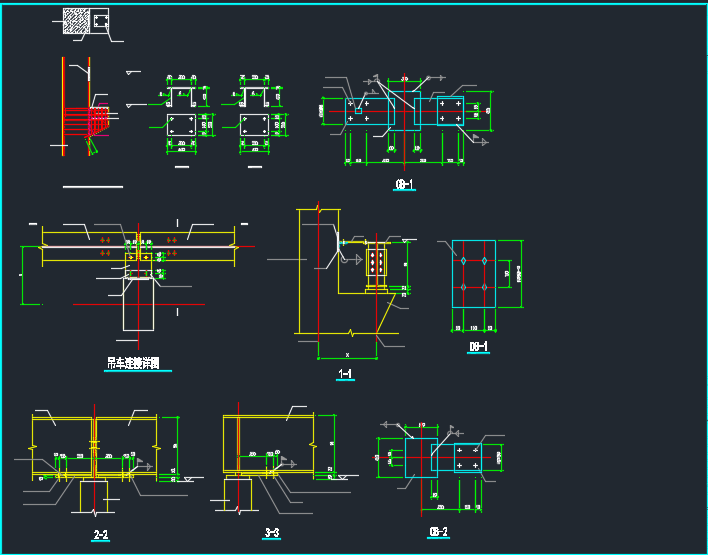Screen dimensions: 708x555
Task: Select the 吊车连接详图 drawing title
Action: [x=133, y=363]
